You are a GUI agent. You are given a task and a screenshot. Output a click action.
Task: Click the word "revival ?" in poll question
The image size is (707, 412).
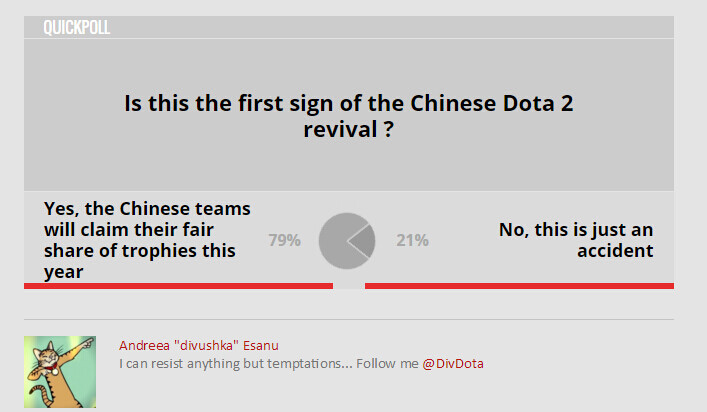[x=349, y=129]
